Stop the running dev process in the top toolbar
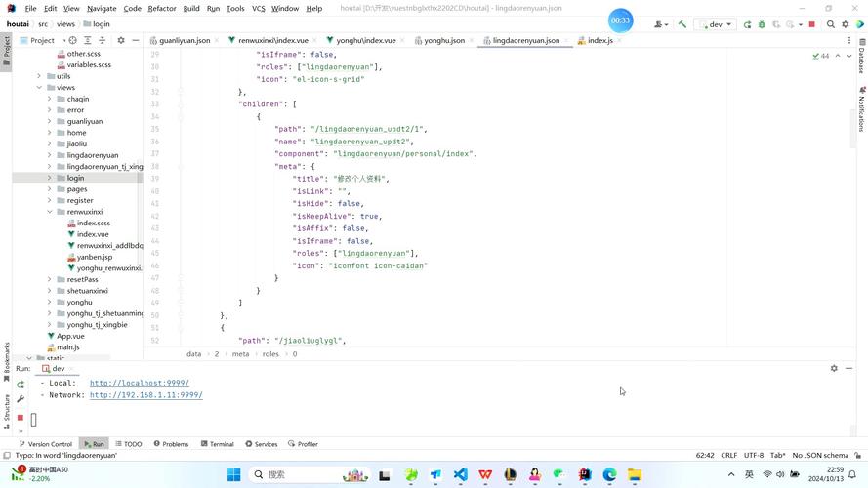Viewport: 868px width, 488px height. pos(811,24)
